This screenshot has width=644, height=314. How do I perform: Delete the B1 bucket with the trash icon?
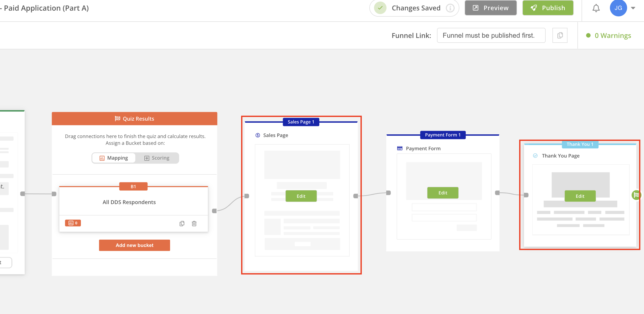(x=194, y=224)
